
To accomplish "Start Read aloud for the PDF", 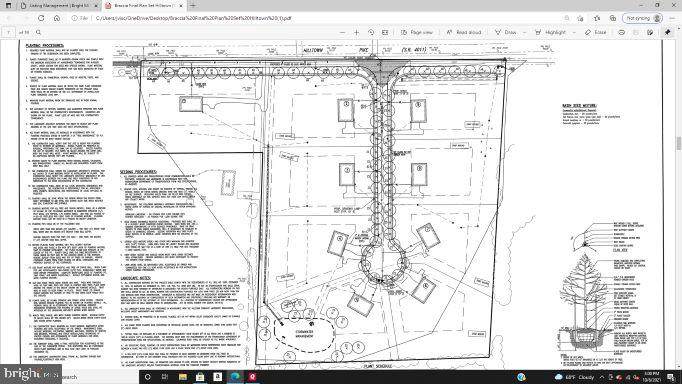I will click(x=464, y=32).
